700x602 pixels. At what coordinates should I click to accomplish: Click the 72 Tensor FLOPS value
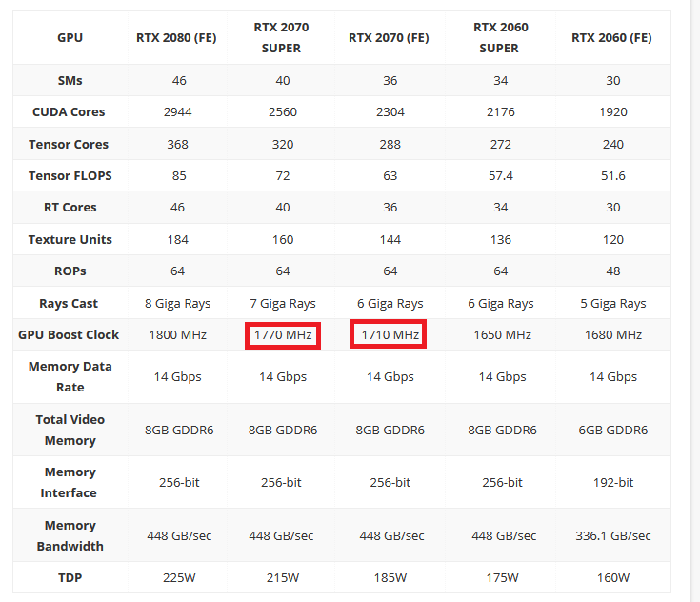tap(283, 175)
